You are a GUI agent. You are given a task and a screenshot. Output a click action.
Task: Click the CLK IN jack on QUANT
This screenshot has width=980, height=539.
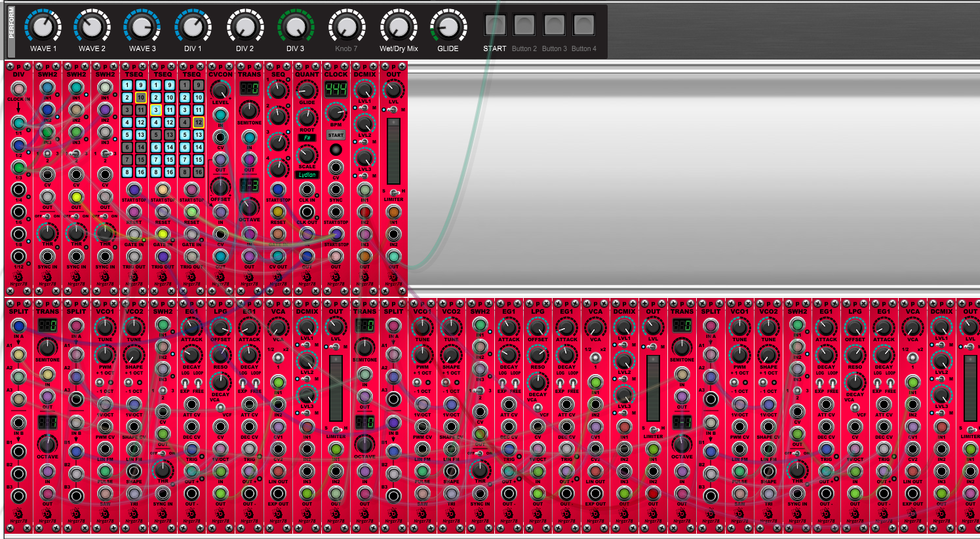click(x=307, y=189)
